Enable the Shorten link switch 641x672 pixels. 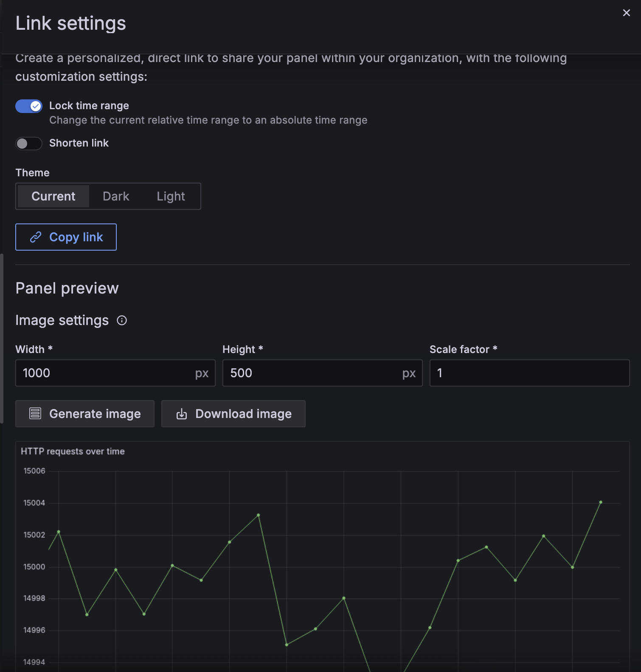(x=29, y=144)
